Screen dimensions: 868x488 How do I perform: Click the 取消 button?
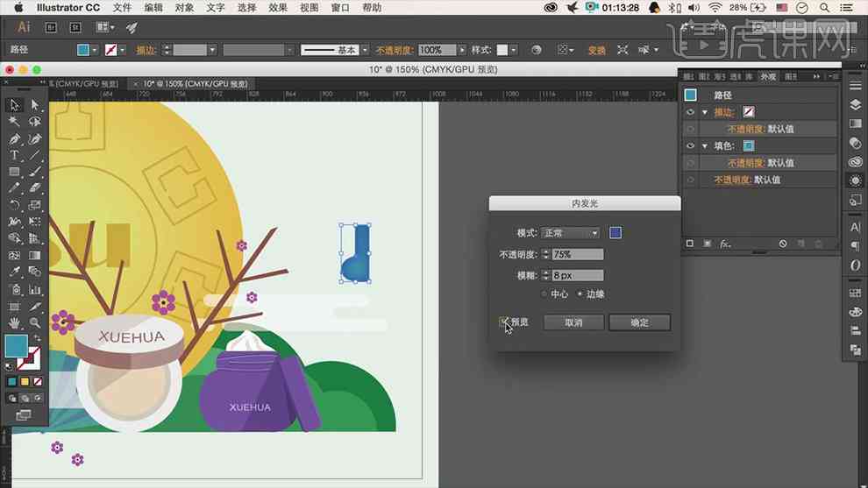coord(573,322)
